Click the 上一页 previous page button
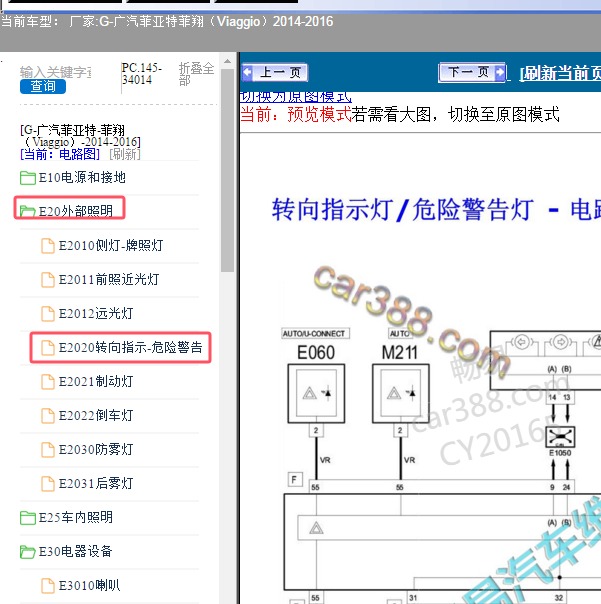Screen dimensions: 601x604 [275, 72]
